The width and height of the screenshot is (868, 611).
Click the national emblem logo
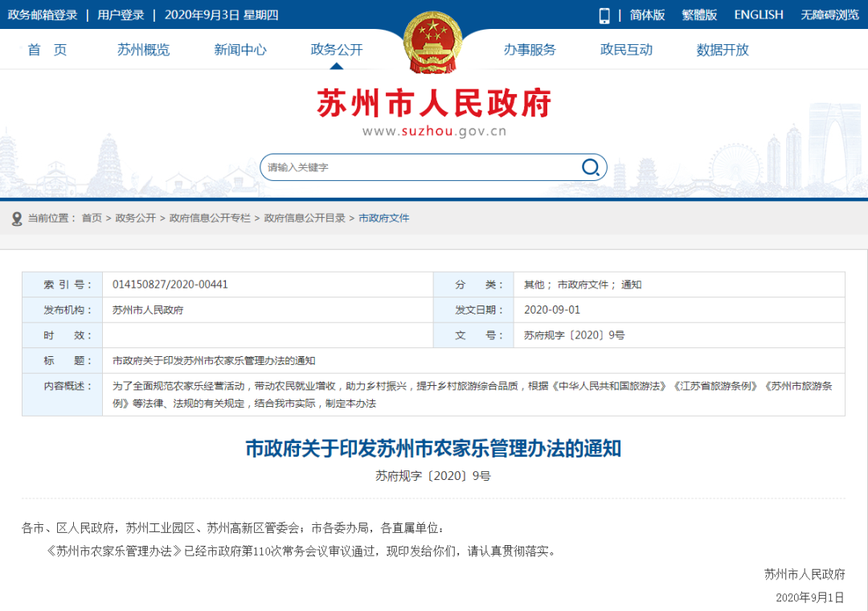coord(433,43)
